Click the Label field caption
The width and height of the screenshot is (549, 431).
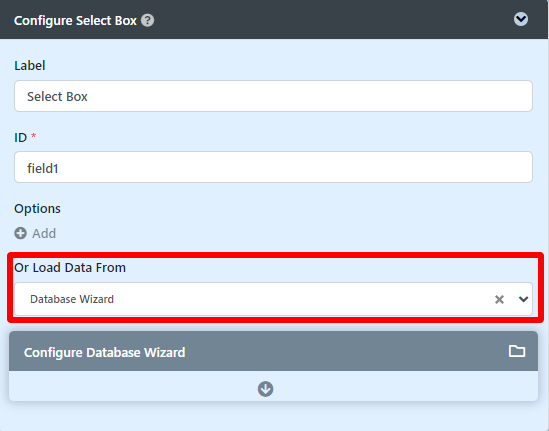coord(30,65)
